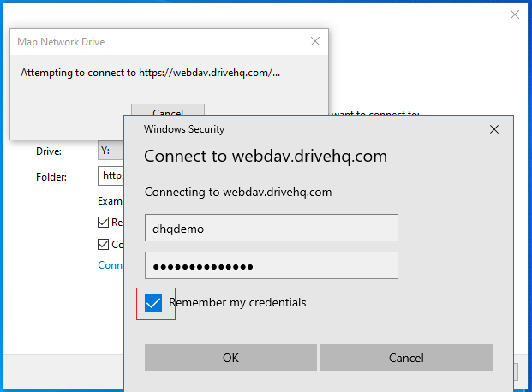The width and height of the screenshot is (532, 392).
Task: Toggle the Connect using different credentials checkbox
Action: click(103, 244)
